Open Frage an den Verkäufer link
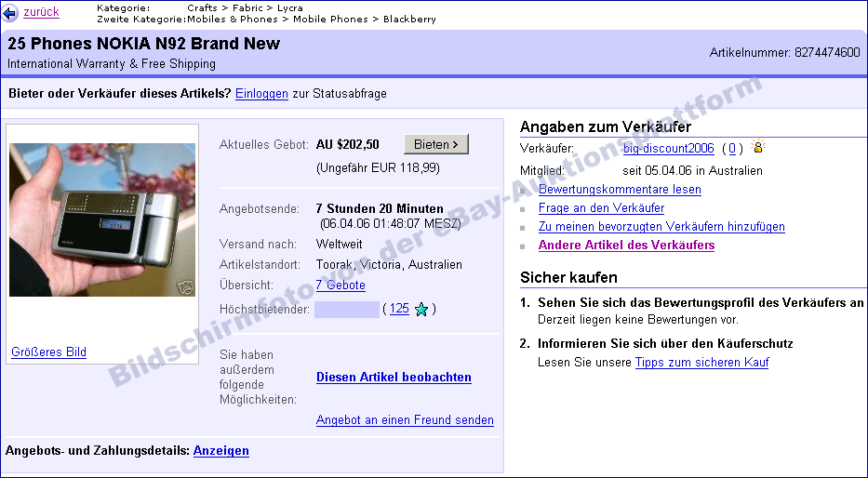The height and width of the screenshot is (478, 868). (x=601, y=208)
